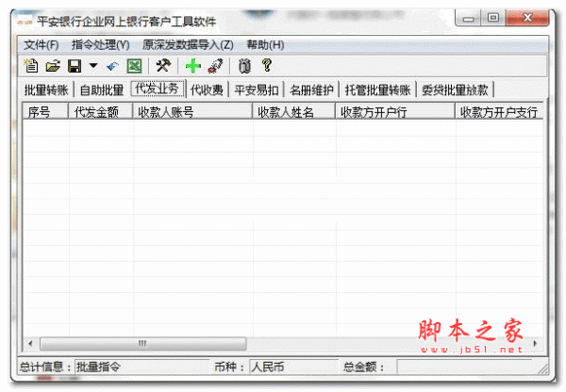Click the green Excel import icon

click(134, 66)
